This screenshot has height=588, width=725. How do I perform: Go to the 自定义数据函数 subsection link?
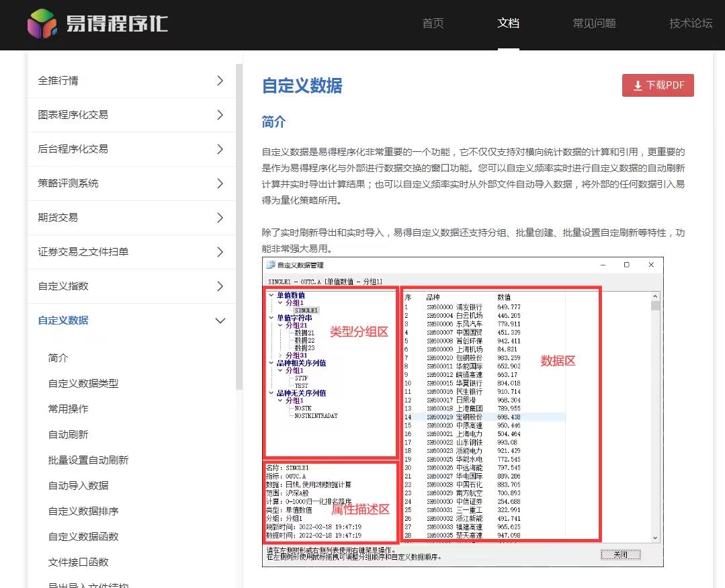[83, 537]
